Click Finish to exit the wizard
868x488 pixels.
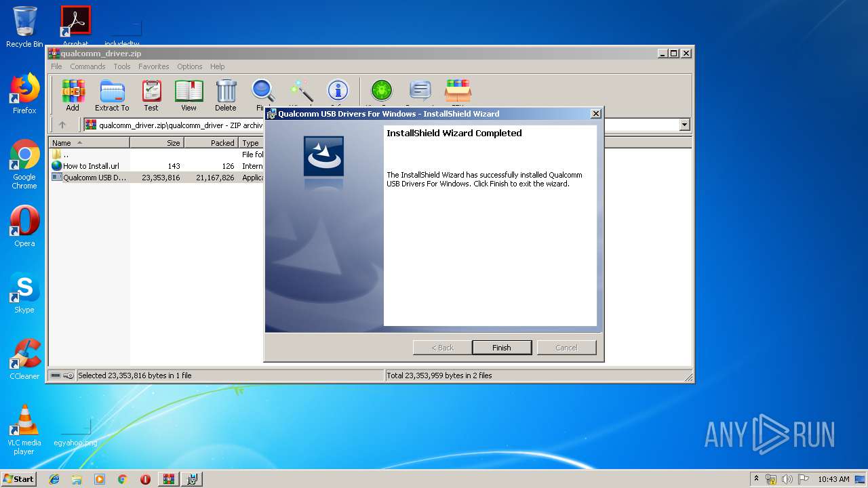click(x=502, y=348)
